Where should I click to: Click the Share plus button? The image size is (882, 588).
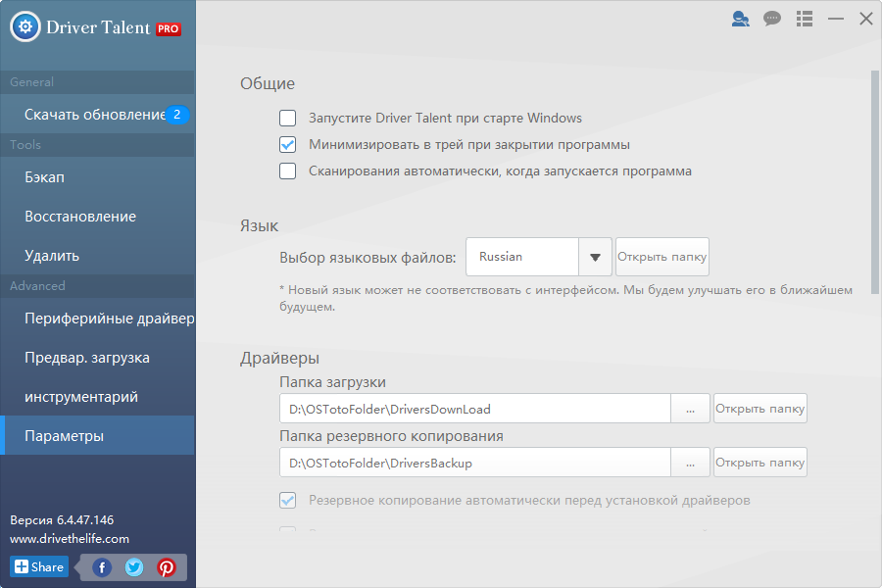[39, 566]
